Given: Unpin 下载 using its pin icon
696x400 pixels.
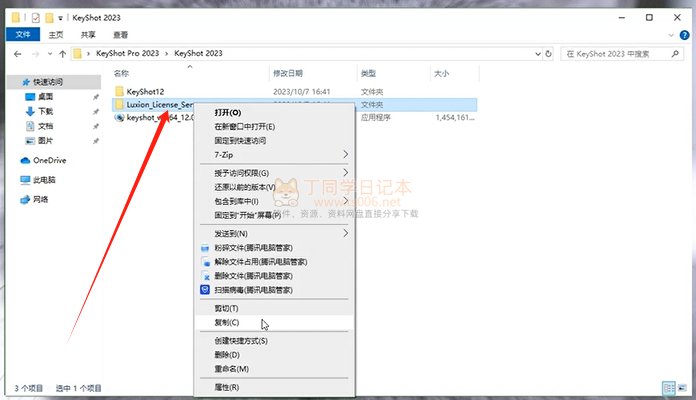Looking at the screenshot, I should 95,111.
